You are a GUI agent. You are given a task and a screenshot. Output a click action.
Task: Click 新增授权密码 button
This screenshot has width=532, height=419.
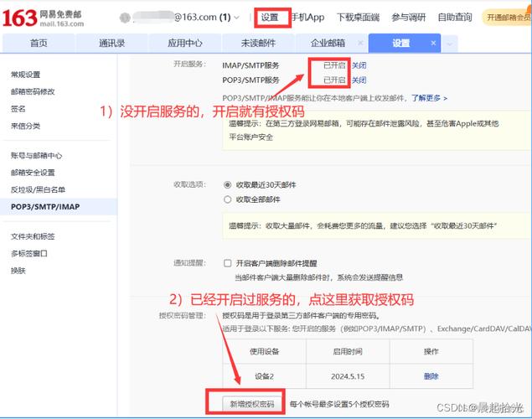coord(252,404)
